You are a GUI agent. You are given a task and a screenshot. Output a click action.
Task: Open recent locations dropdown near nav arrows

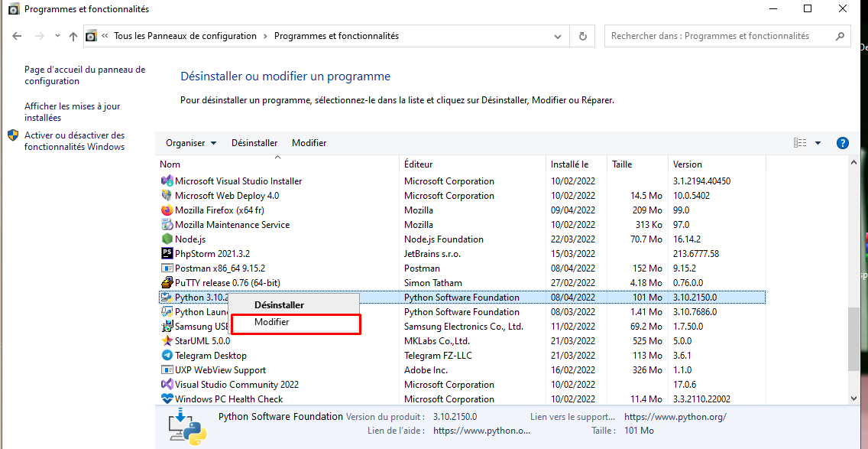click(x=57, y=36)
